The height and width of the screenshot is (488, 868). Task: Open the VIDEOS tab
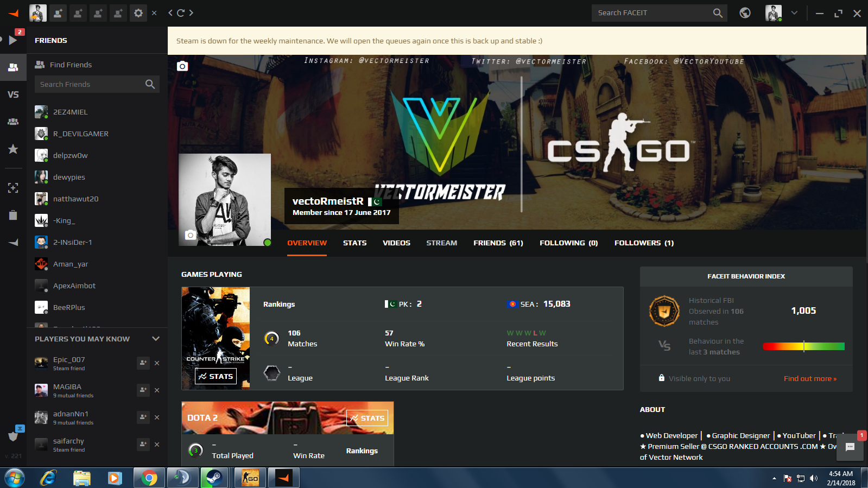coord(397,243)
